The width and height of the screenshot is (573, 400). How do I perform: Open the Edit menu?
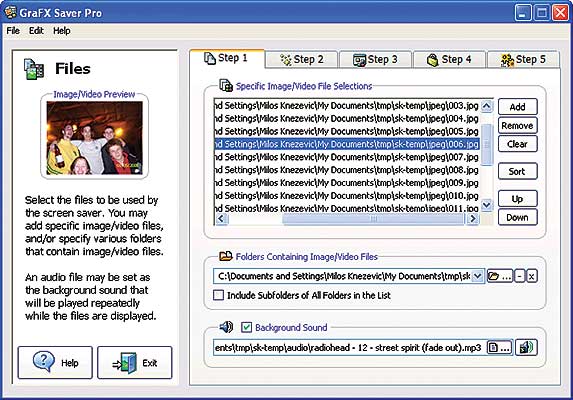[x=36, y=31]
